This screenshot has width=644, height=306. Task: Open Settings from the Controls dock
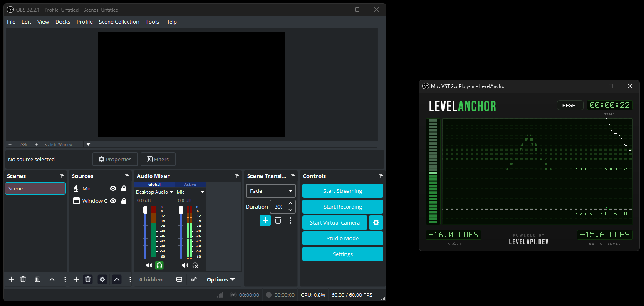pos(343,254)
